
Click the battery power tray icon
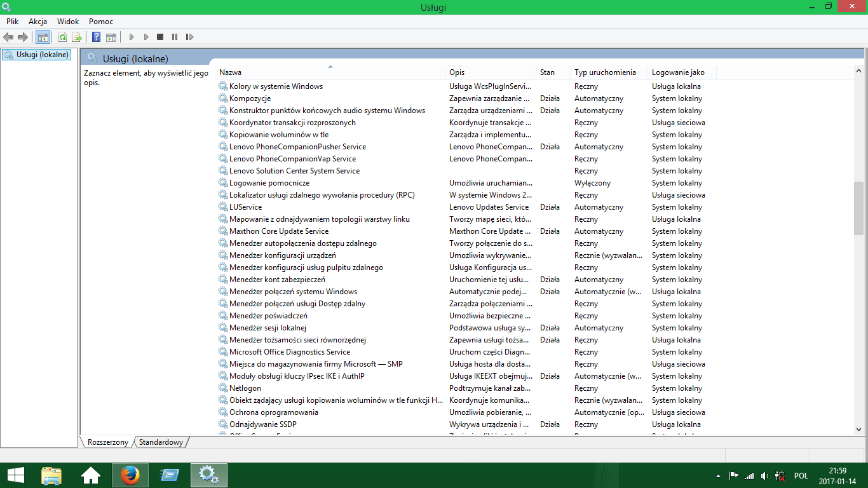(x=780, y=476)
